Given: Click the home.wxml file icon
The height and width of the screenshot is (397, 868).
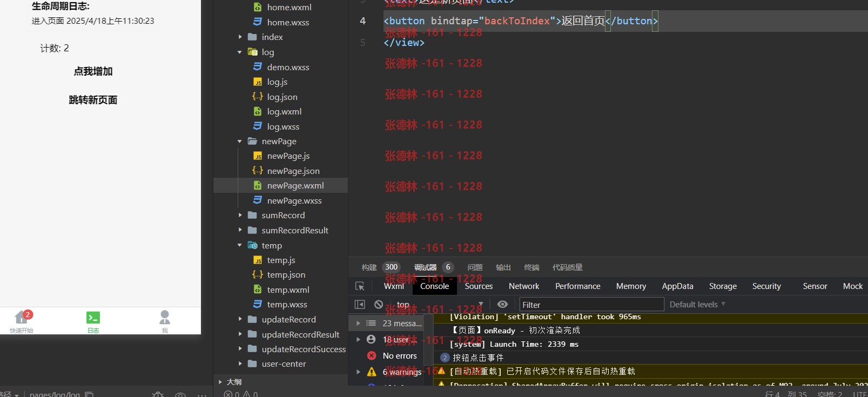Looking at the screenshot, I should point(258,7).
